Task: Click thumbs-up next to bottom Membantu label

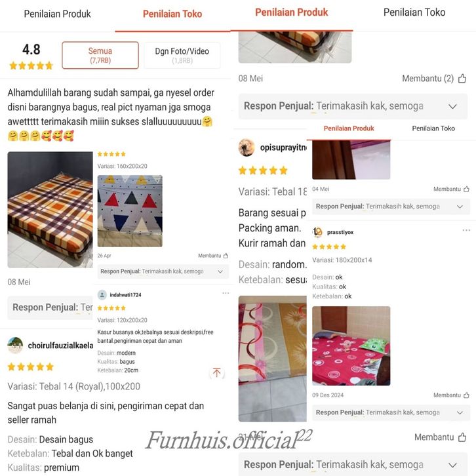Action: 462,437
